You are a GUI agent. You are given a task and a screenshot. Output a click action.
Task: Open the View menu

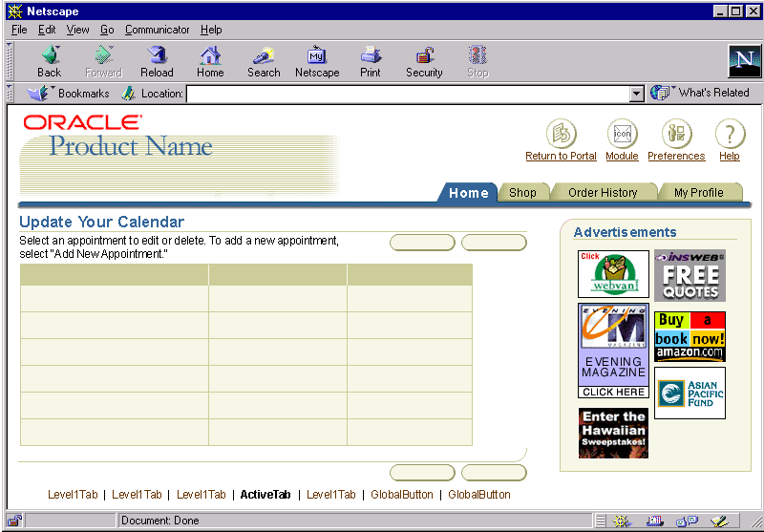tap(78, 30)
